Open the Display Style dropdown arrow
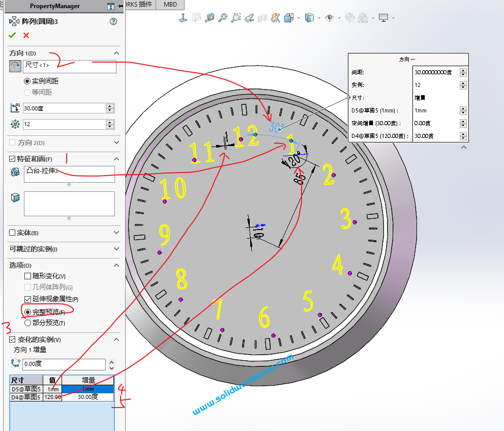This screenshot has height=431, width=504. [318, 18]
